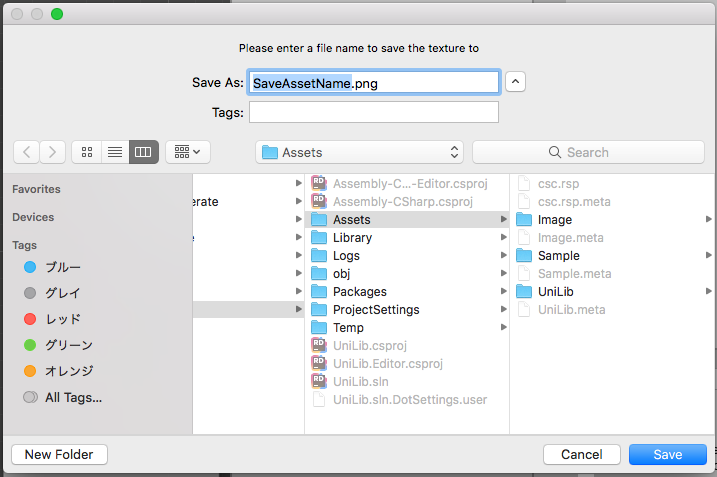The height and width of the screenshot is (477, 717).
Task: Expand the UniLib folder arrow
Action: coord(708,291)
